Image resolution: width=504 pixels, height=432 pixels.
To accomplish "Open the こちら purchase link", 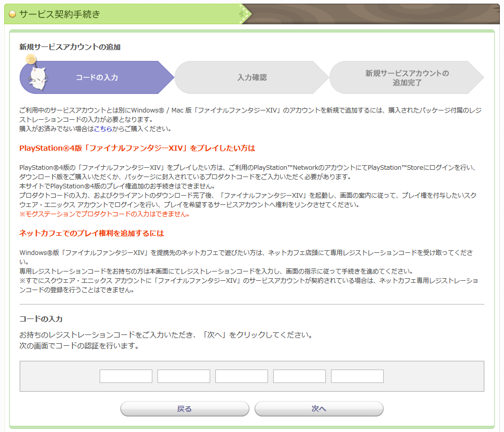I will tap(103, 129).
